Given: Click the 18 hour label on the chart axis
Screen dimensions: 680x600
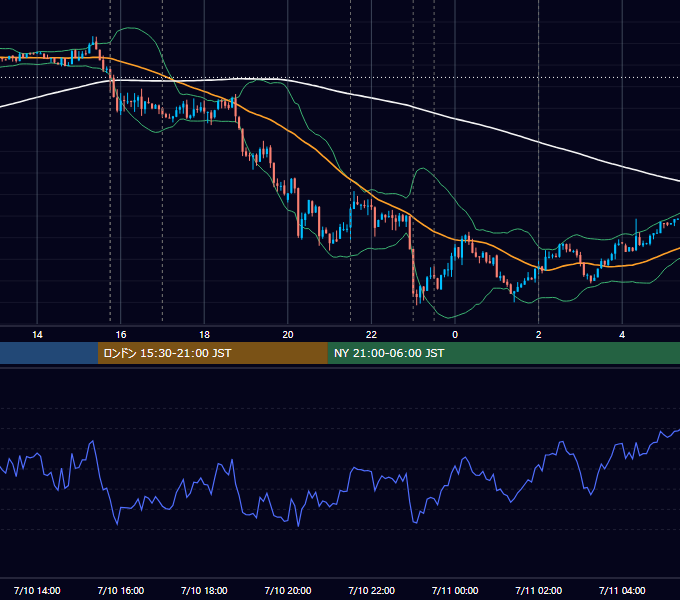Looking at the screenshot, I should point(204,335).
